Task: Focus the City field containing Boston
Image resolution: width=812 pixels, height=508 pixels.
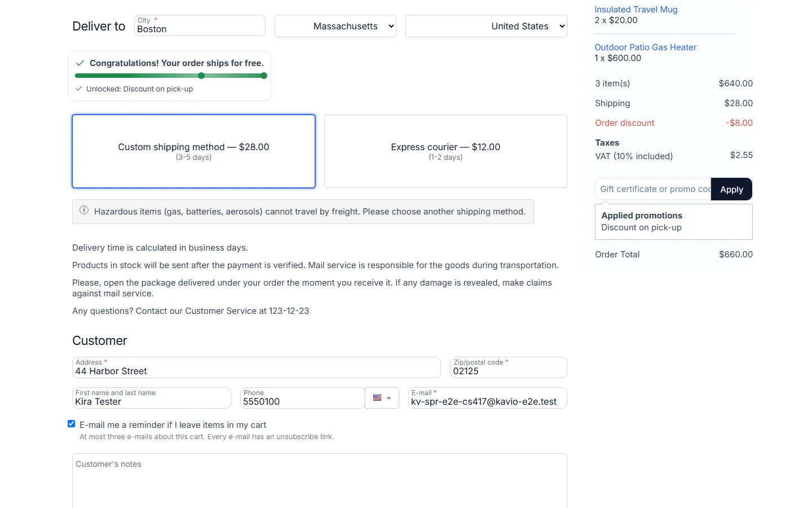Action: [x=200, y=25]
